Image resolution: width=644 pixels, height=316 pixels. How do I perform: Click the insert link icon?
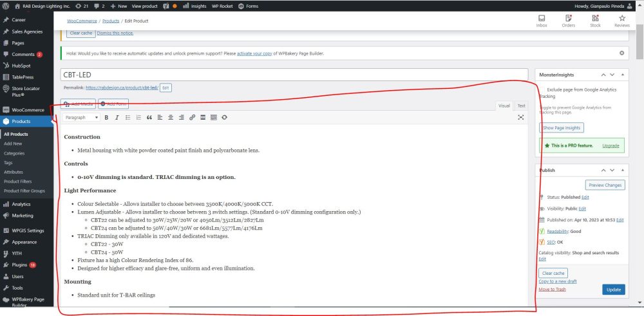point(192,118)
